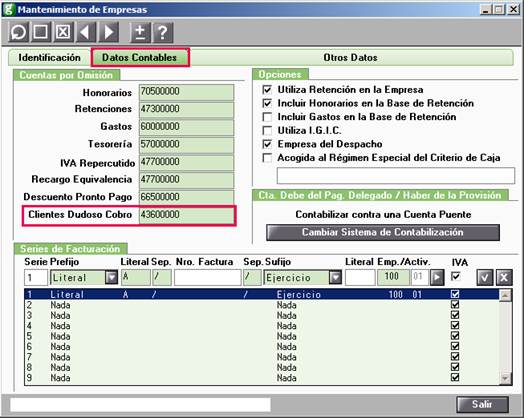Screen dimensions: 524x418
Task: Open the Prefijo Literal dropdown
Action: click(x=111, y=277)
